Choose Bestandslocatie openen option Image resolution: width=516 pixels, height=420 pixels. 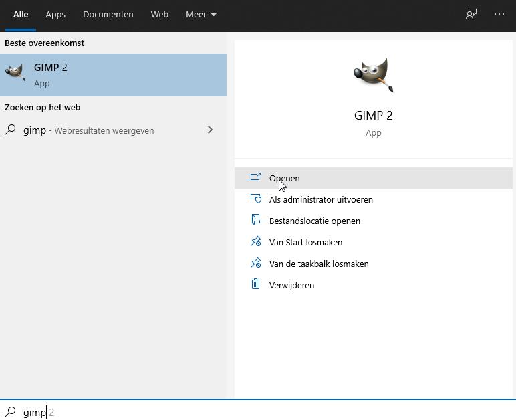(x=314, y=221)
